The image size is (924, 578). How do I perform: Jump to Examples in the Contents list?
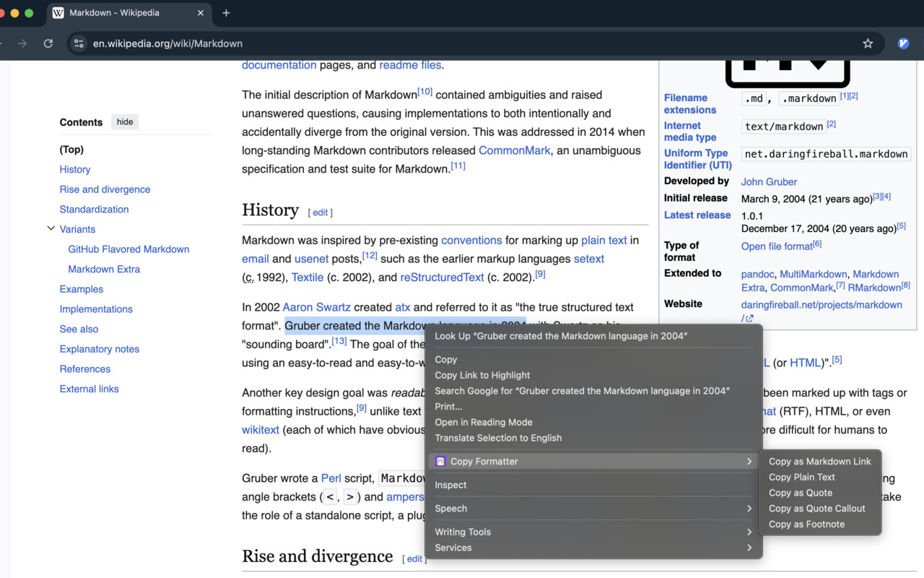point(82,289)
